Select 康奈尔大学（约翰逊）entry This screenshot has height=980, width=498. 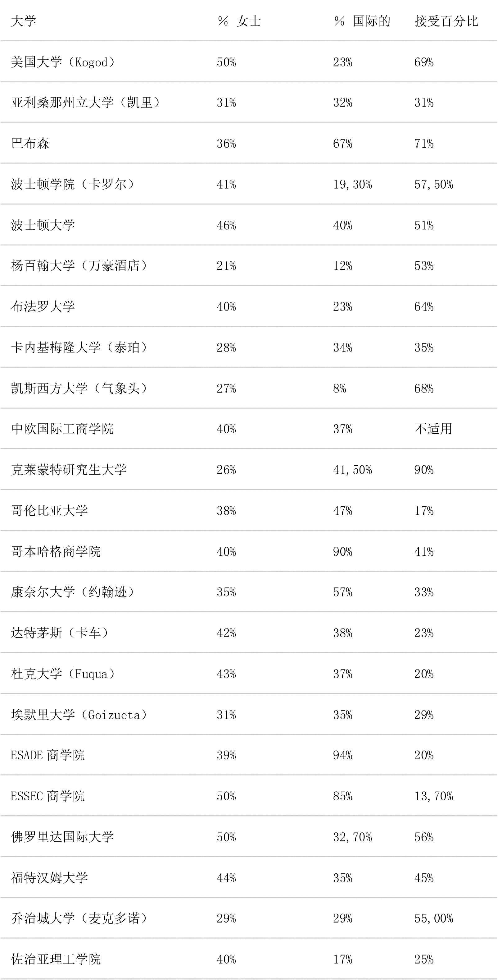(x=73, y=592)
